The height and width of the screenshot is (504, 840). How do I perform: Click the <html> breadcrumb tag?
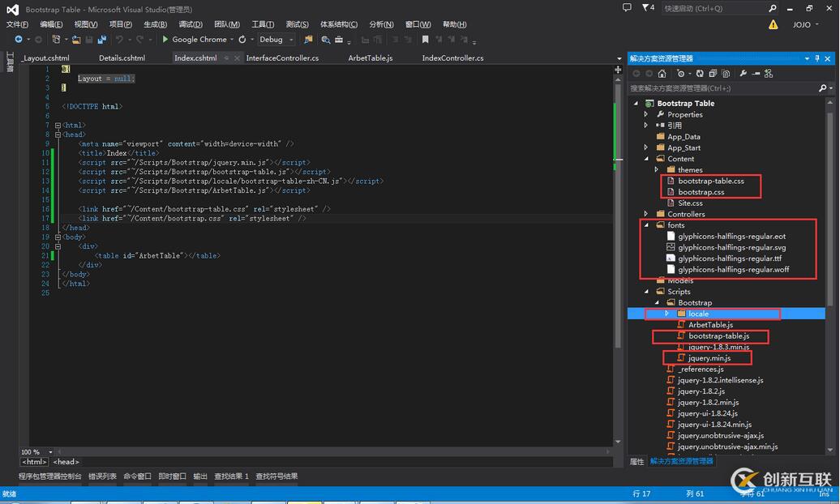coord(34,462)
